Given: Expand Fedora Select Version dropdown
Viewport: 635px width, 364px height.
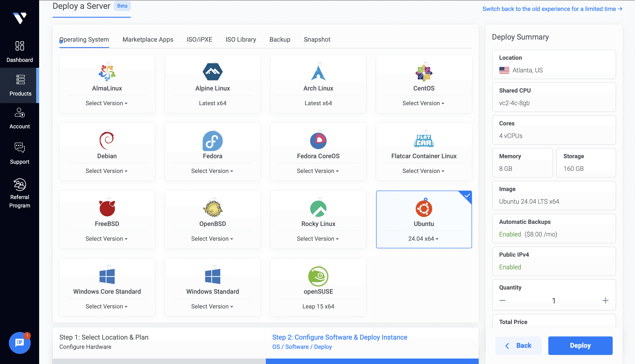Looking at the screenshot, I should (x=212, y=171).
